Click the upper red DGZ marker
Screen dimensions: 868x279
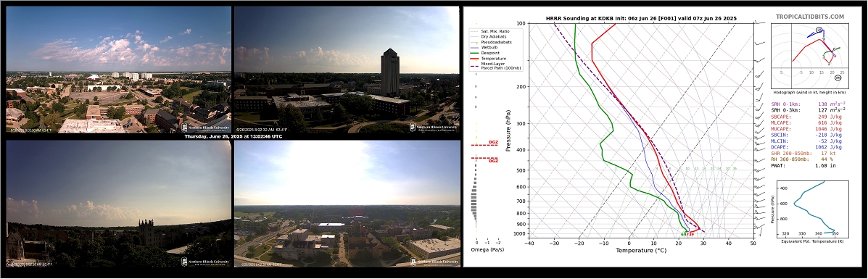pyautogui.click(x=493, y=142)
